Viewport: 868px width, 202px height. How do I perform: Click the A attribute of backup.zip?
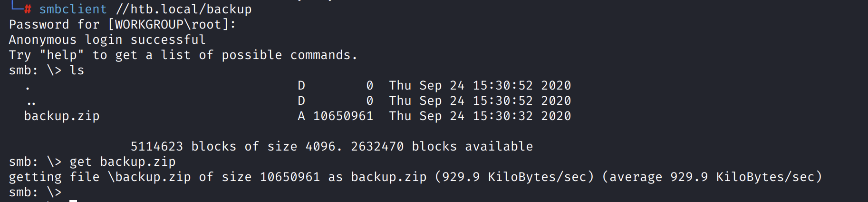(x=301, y=116)
